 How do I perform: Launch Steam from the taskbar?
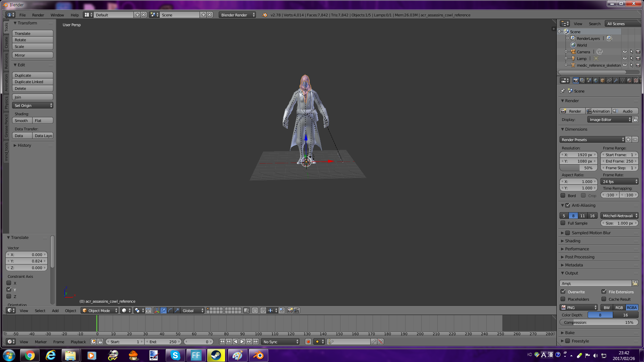click(x=216, y=355)
